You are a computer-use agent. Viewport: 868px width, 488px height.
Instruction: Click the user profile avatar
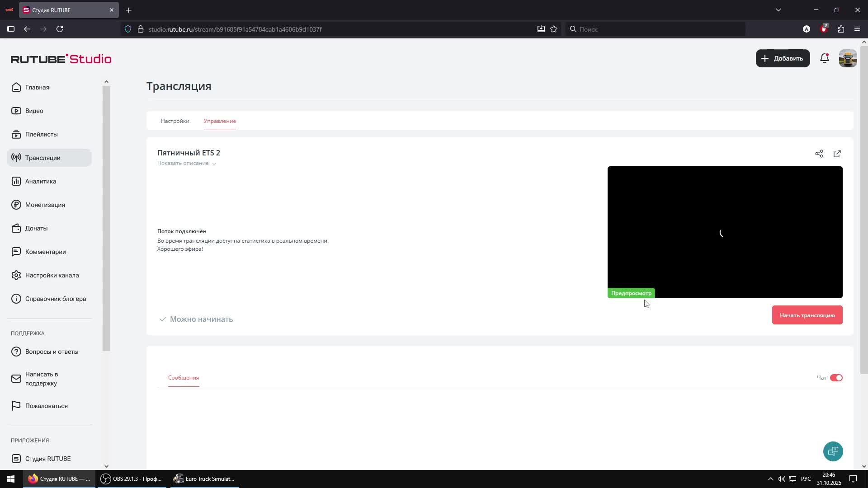[x=848, y=58]
